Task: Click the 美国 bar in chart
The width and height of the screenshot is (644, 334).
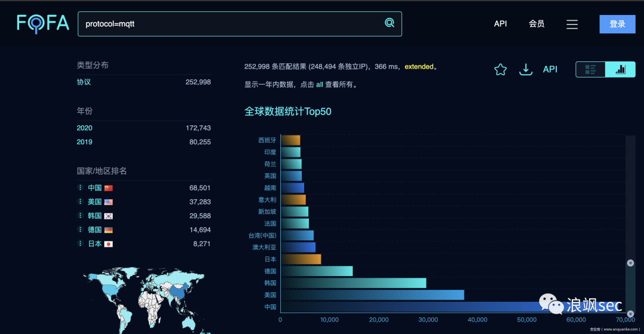Action: coord(373,295)
